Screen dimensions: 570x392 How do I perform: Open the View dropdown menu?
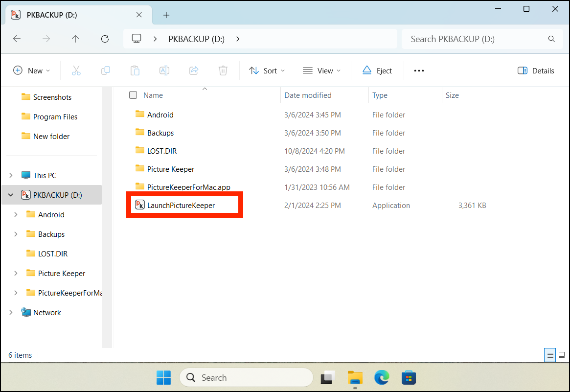pos(322,70)
